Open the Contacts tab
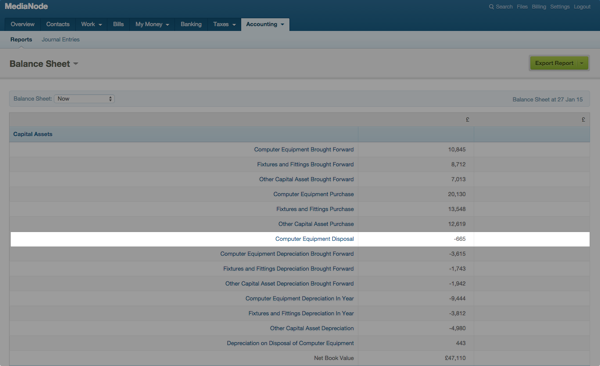Image resolution: width=600 pixels, height=366 pixels. point(58,24)
